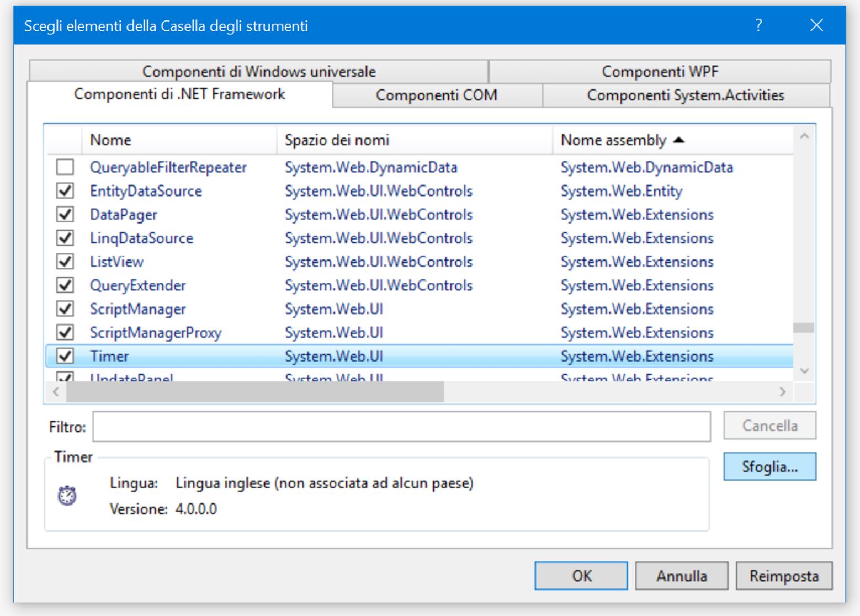
Task: Switch to Componenti di Windows universale tab
Action: point(259,71)
